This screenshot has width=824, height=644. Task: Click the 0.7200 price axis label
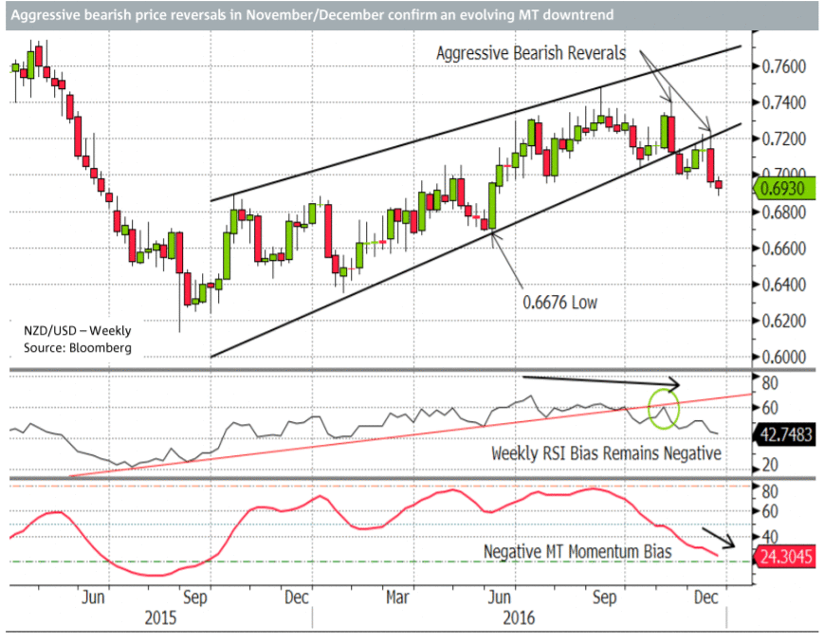coord(784,139)
